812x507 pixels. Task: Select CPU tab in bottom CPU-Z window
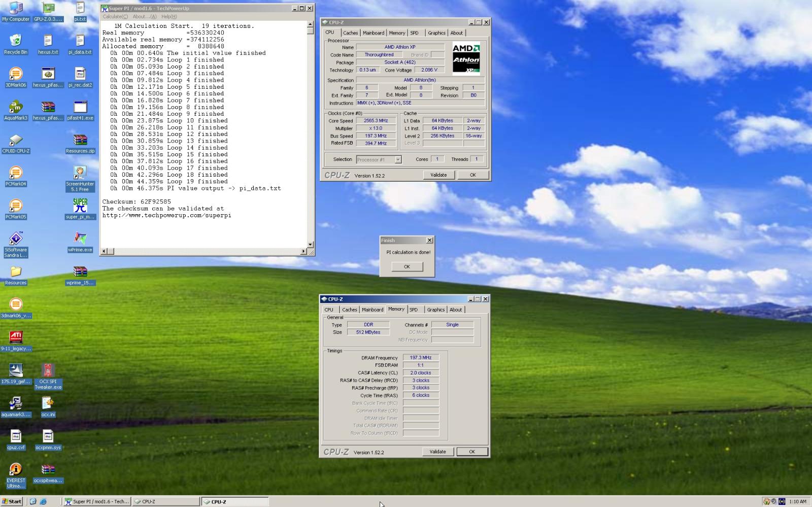(329, 310)
